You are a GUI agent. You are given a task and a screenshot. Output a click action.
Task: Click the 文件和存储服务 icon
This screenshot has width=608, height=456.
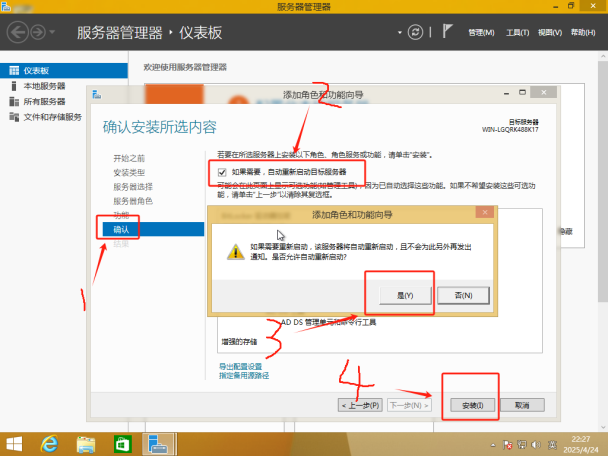click(x=14, y=117)
